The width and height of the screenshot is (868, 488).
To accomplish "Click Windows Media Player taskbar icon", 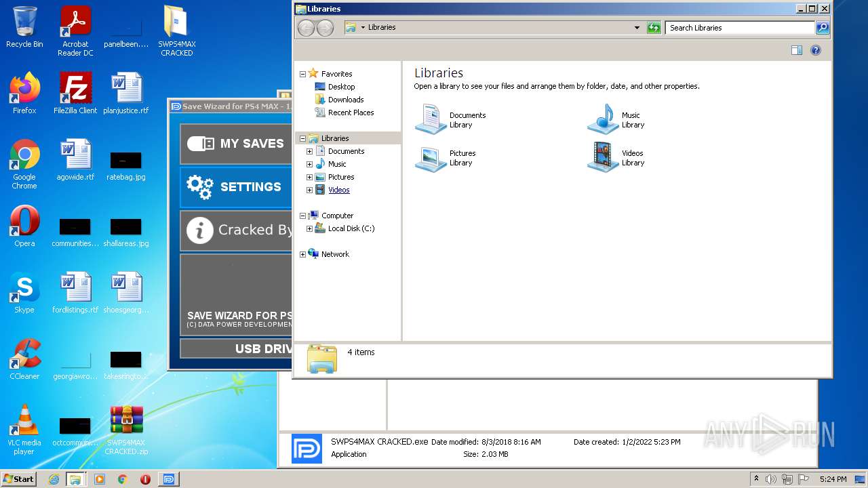I will tap(100, 479).
